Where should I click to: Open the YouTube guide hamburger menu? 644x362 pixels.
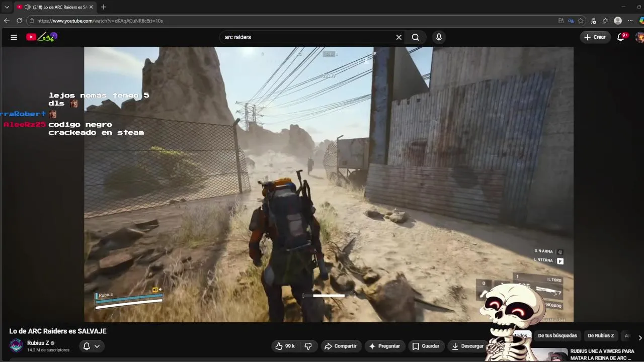click(x=14, y=37)
